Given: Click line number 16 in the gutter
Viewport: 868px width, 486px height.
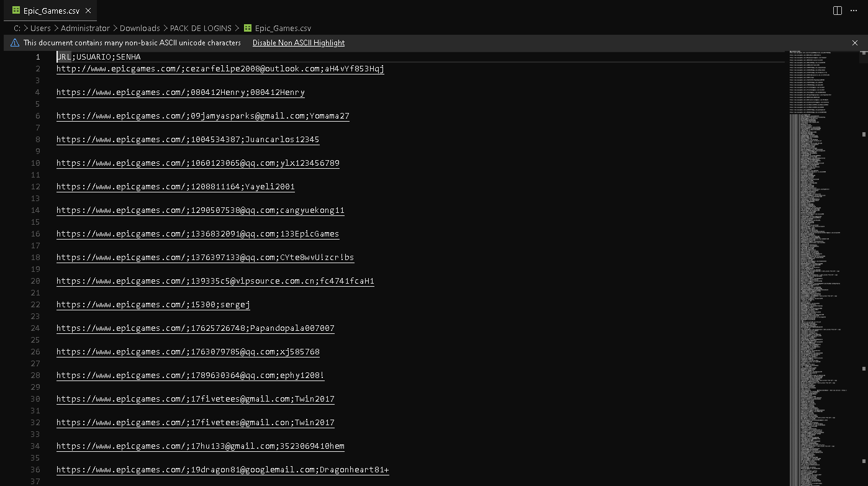Looking at the screenshot, I should coord(35,234).
